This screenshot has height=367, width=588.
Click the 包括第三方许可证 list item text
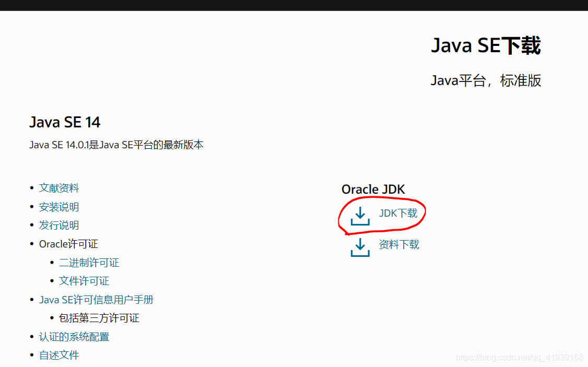99,318
